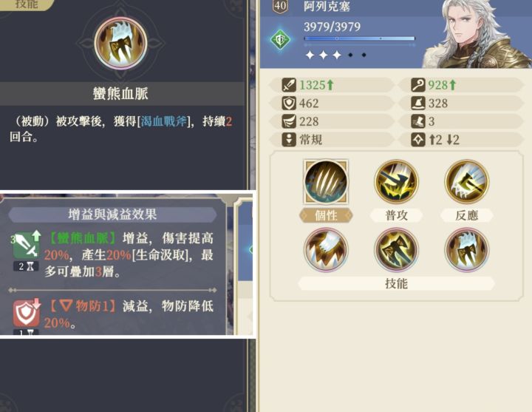Tap the HP bar under 3979/3979
532x412 pixels.
coord(360,38)
